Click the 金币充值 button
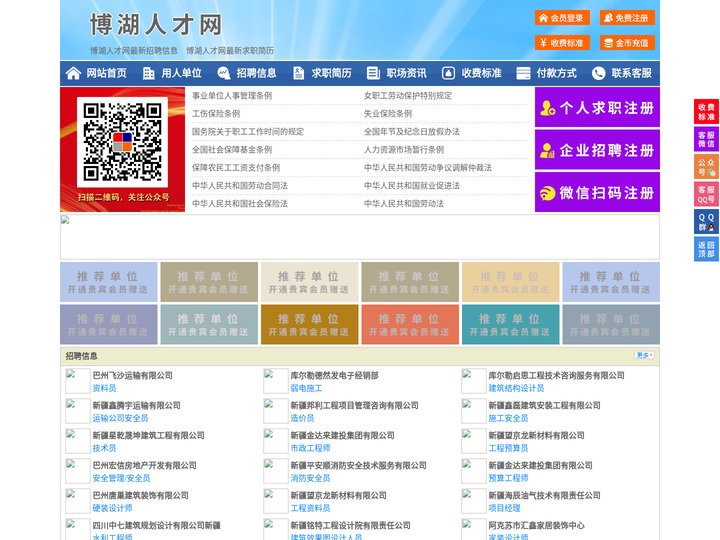Screen dimensions: 720x540 click(627, 43)
